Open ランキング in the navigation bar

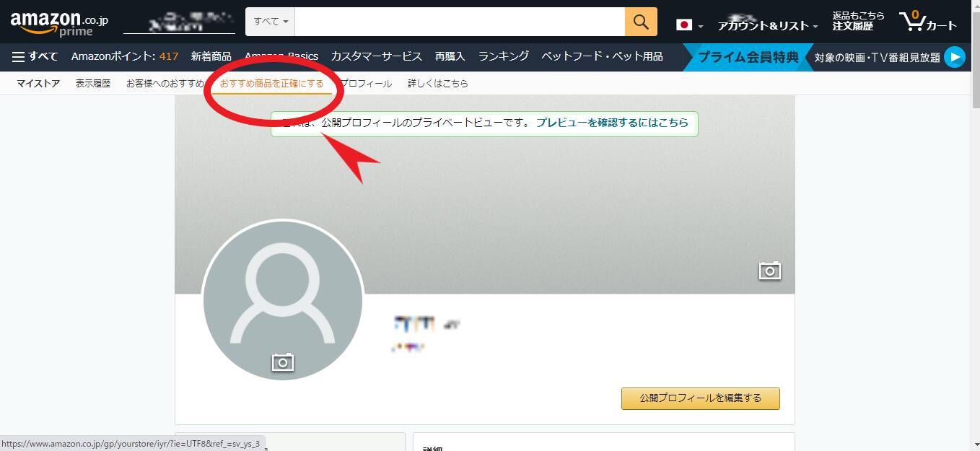coord(503,56)
